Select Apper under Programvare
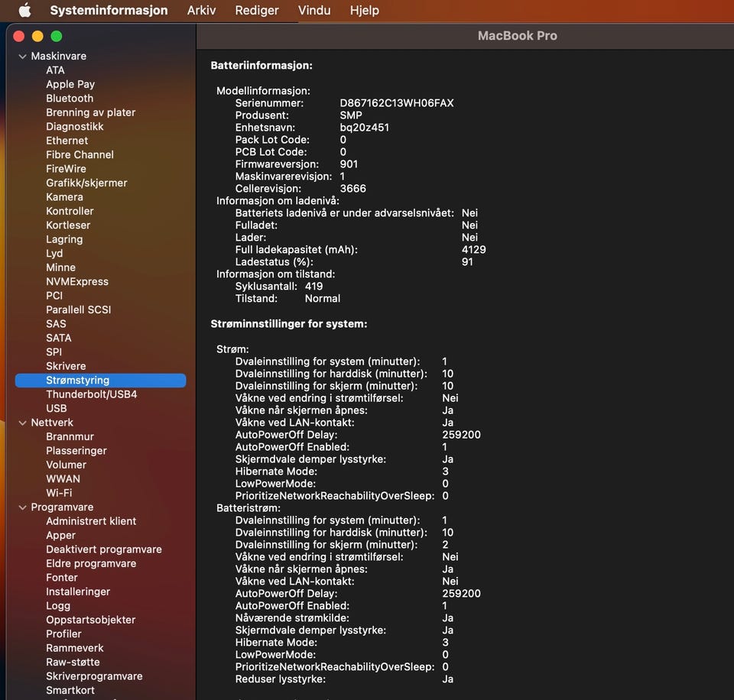The image size is (734, 700). pyautogui.click(x=60, y=535)
